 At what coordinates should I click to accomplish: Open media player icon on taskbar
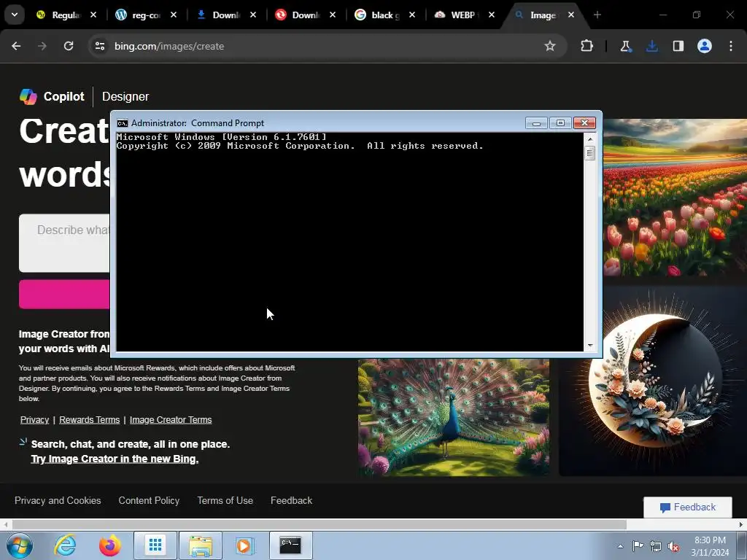[245, 545]
